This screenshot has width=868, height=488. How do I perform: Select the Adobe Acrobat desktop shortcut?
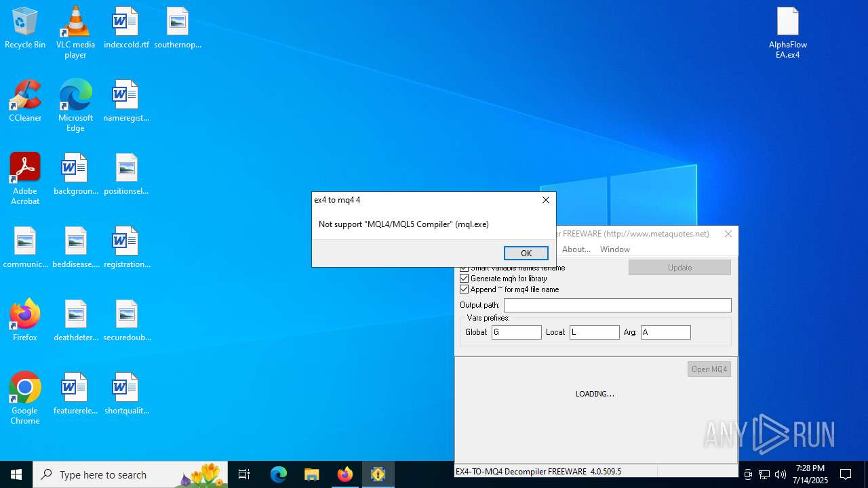25,179
